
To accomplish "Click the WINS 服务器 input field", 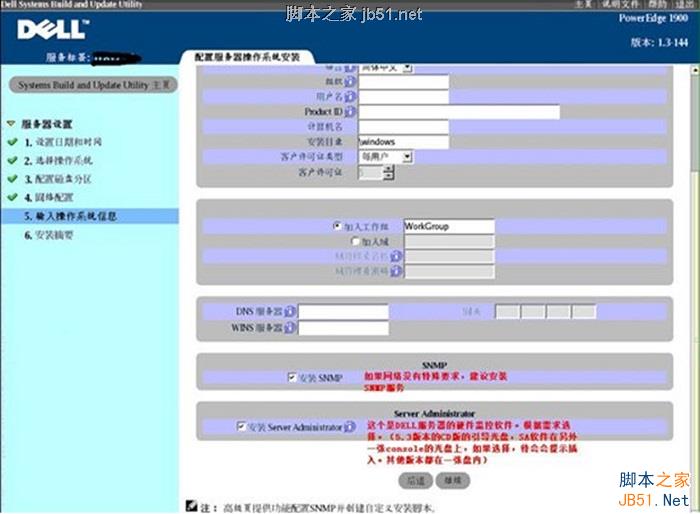I will click(343, 328).
